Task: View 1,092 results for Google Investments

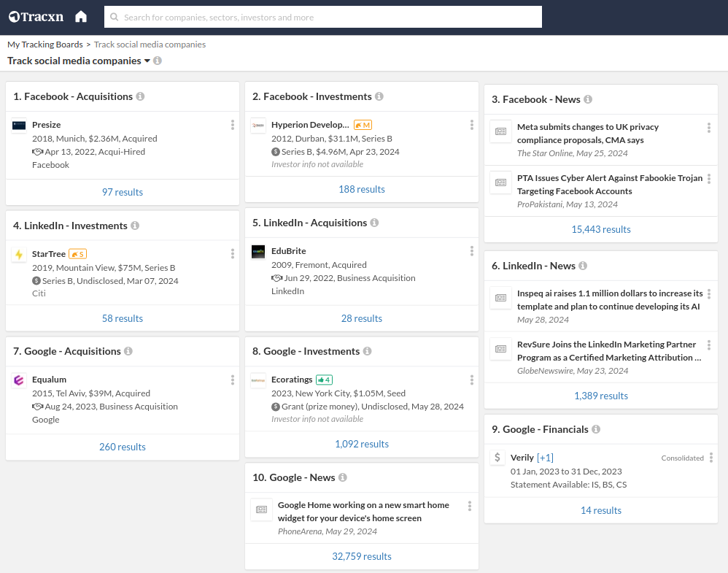Action: (x=362, y=444)
